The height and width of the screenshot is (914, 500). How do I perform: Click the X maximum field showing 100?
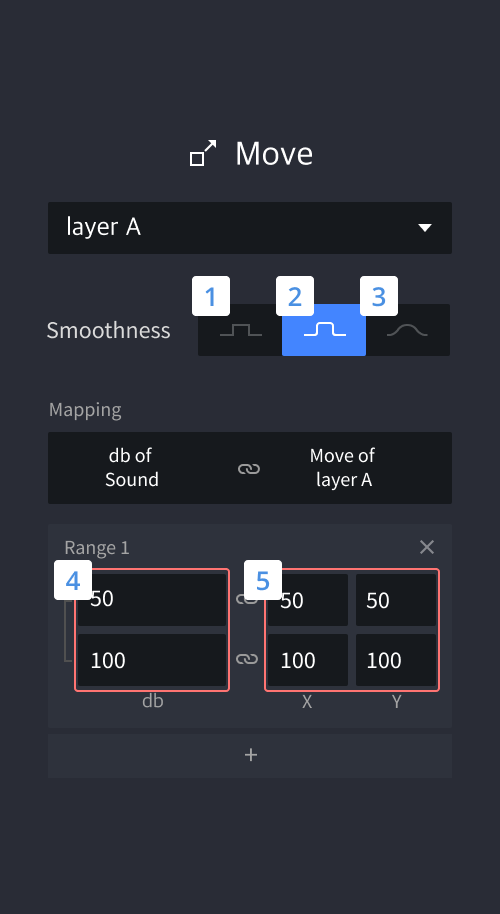pos(308,660)
